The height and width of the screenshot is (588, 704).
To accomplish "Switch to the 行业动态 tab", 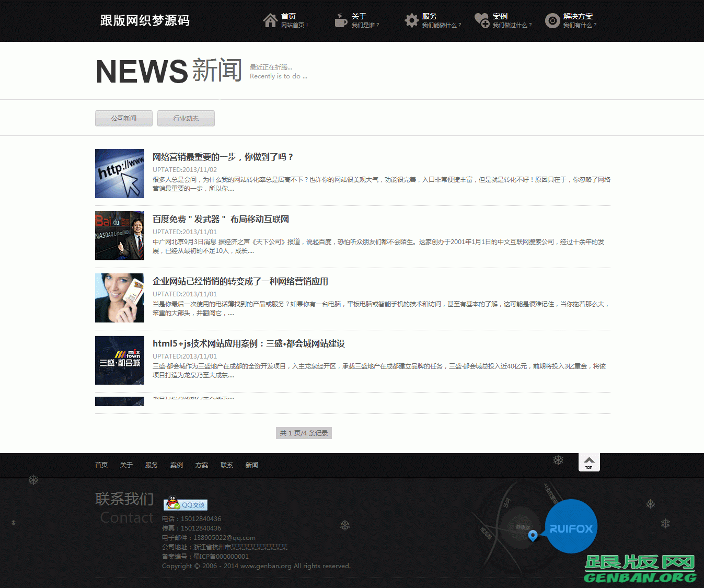I will [x=186, y=118].
